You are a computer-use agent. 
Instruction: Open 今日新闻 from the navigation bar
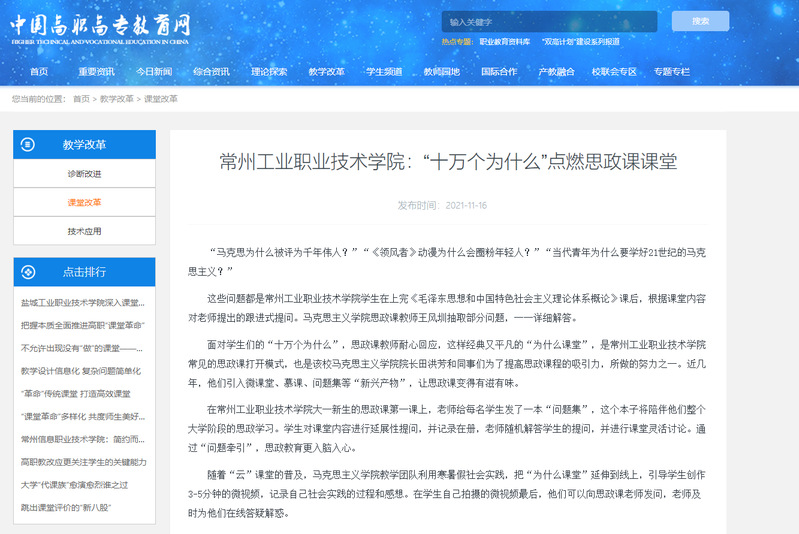pos(154,72)
